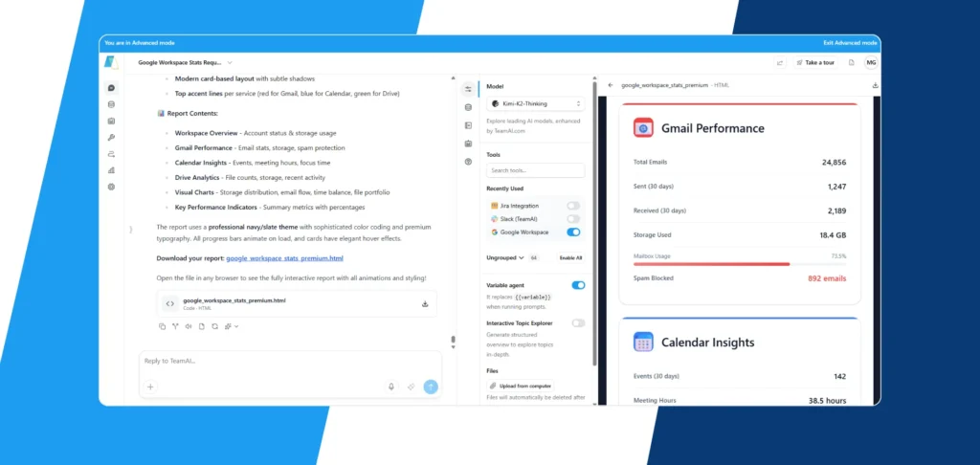This screenshot has width=980, height=465.
Task: Open the Kimi-K2-Thinking model dropdown
Action: click(536, 103)
